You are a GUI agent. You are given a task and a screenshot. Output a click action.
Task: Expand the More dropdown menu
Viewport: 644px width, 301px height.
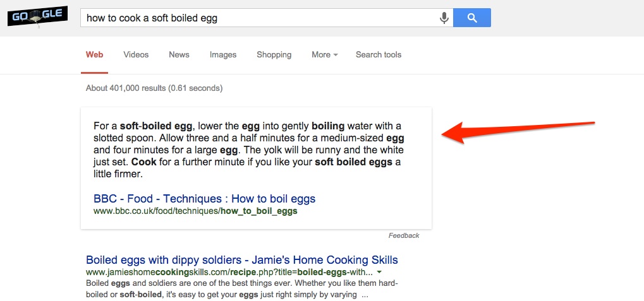click(324, 55)
